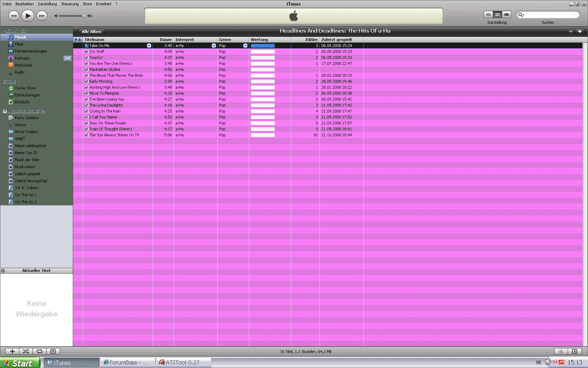
Task: Set the rating for Take On Me
Action: point(263,46)
